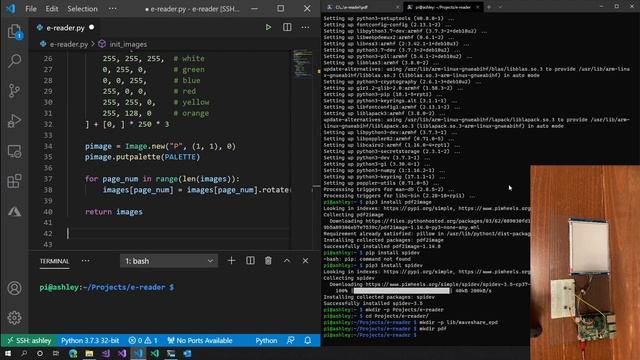This screenshot has height=360, width=640.
Task: Open the Remote Explorer view
Action: (x=14, y=151)
